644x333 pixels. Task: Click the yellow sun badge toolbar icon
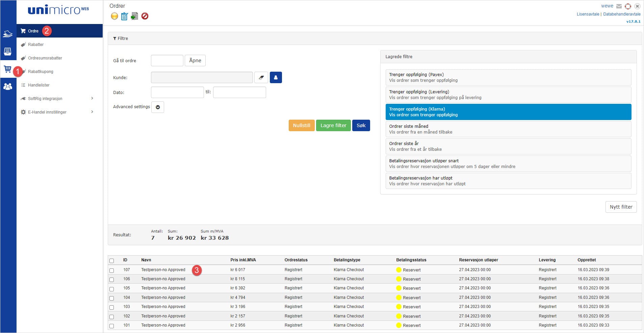pos(114,16)
